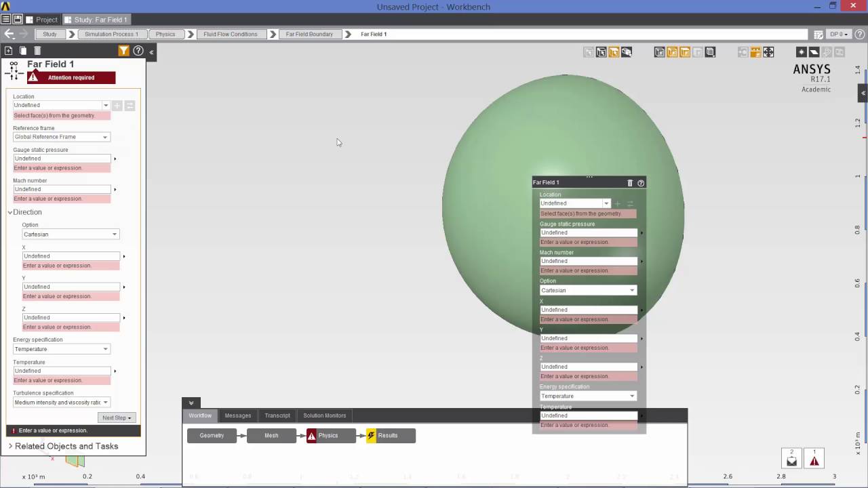Open the Workflow tab
This screenshot has height=488, width=868.
pos(200,415)
